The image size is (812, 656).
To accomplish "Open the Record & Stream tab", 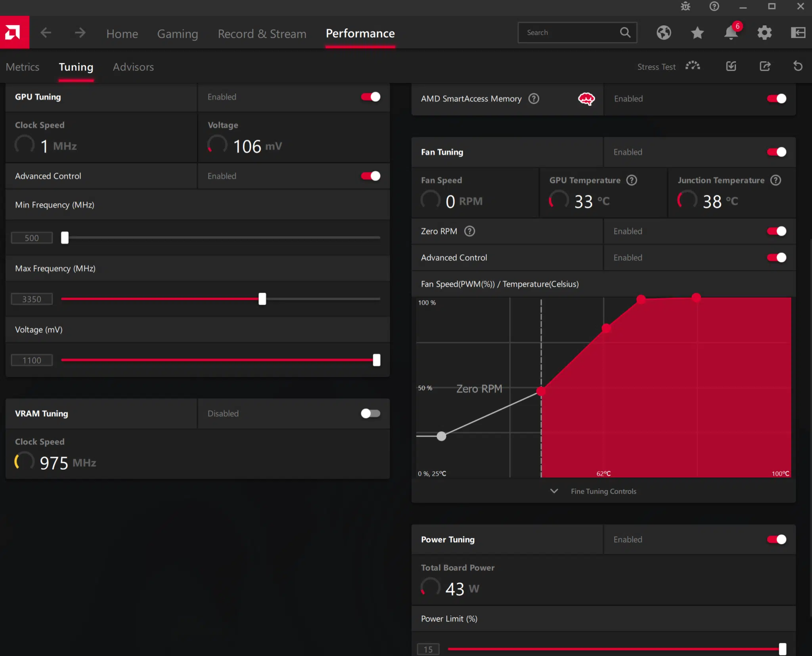I will coord(262,34).
